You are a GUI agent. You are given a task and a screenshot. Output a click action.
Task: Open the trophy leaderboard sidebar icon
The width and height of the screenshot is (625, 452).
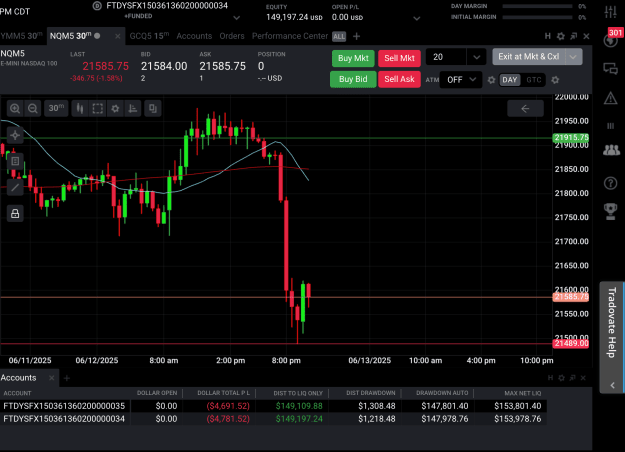click(611, 211)
